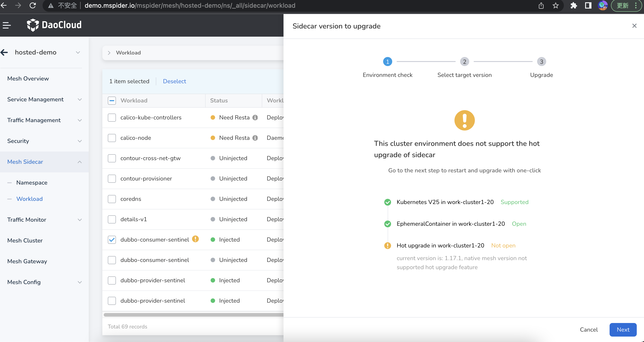Viewport: 644px width, 342px height.
Task: Expand Traffic Monitor menu
Action: [45, 220]
